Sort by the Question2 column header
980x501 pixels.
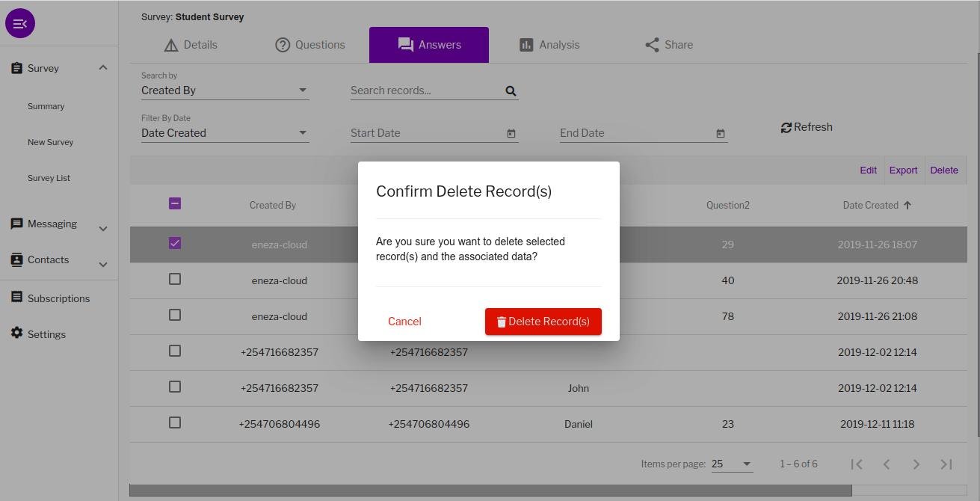point(728,205)
